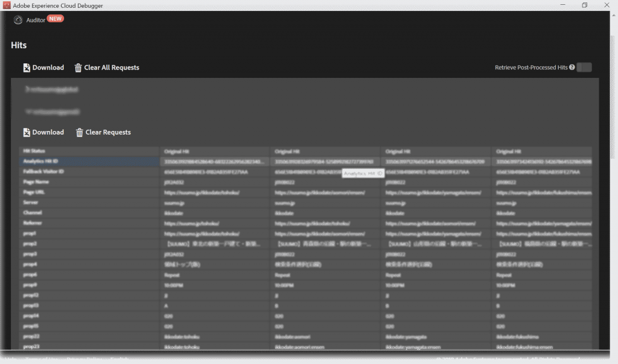This screenshot has width=618, height=364.
Task: Select the prop23 row label
Action: point(31,346)
